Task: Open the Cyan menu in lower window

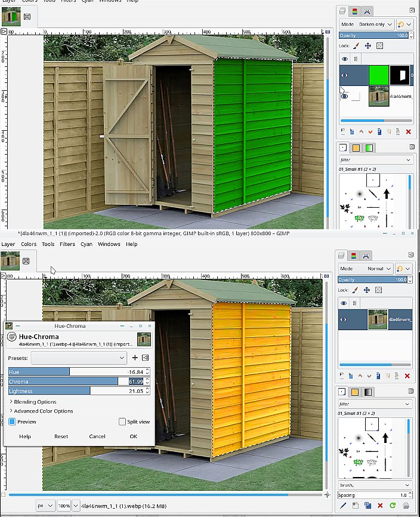Action: tap(87, 244)
